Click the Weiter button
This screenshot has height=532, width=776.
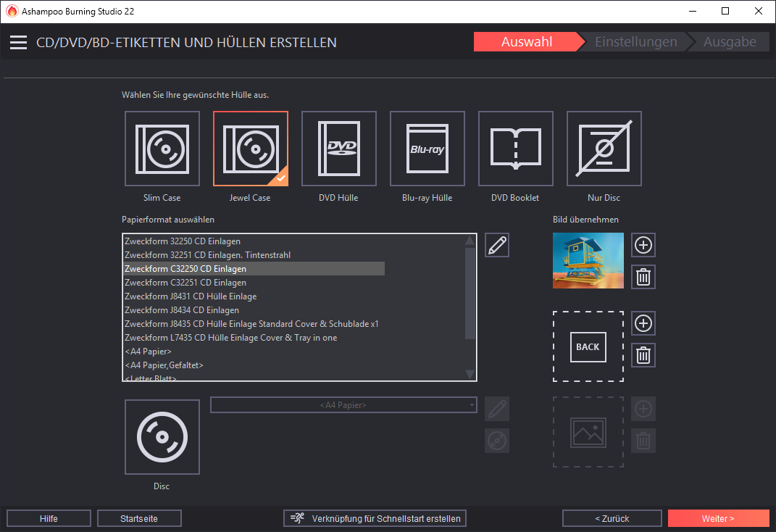point(718,518)
